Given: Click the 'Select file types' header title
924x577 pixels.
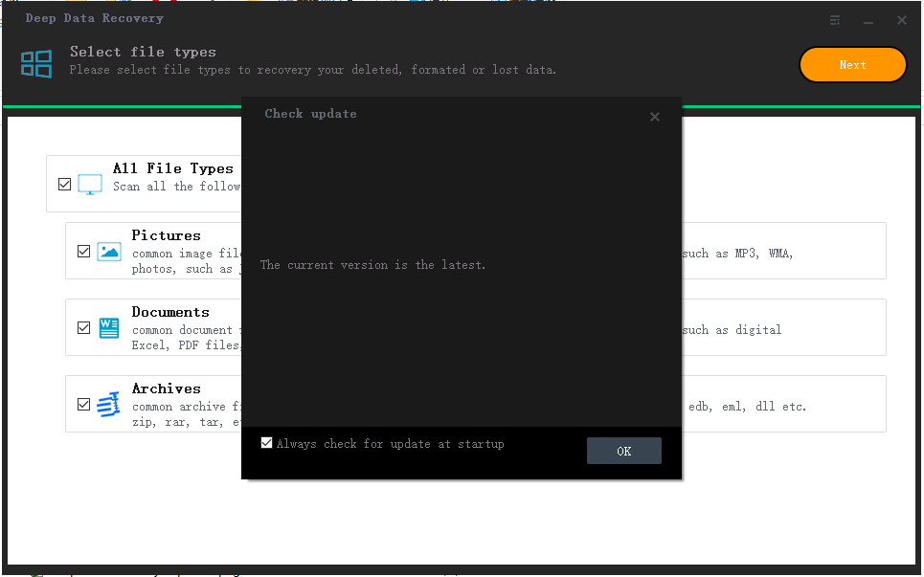Looking at the screenshot, I should [144, 52].
